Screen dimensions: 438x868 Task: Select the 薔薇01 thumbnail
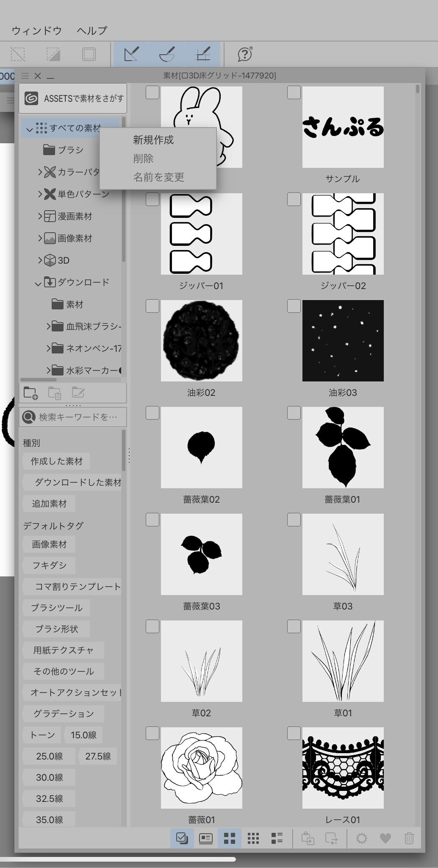[x=202, y=768]
